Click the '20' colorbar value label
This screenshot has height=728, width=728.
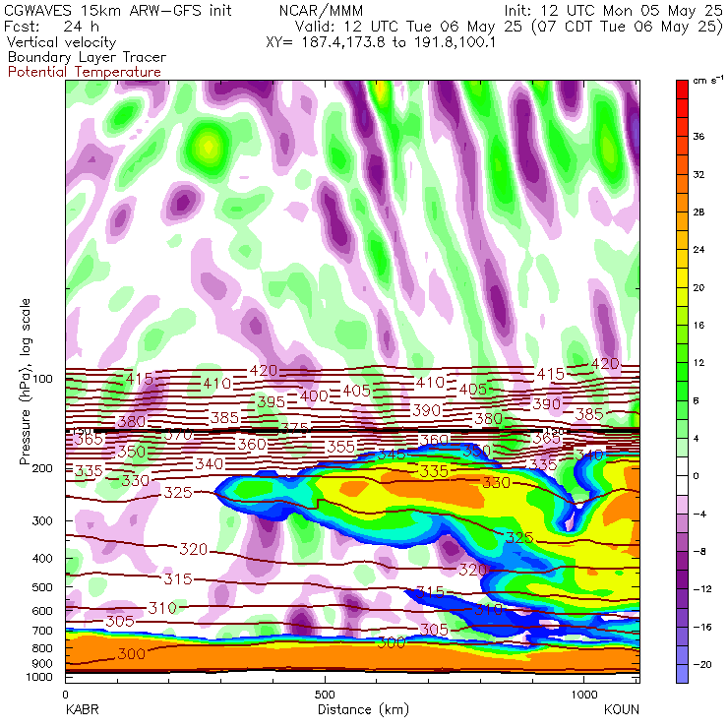pos(698,288)
